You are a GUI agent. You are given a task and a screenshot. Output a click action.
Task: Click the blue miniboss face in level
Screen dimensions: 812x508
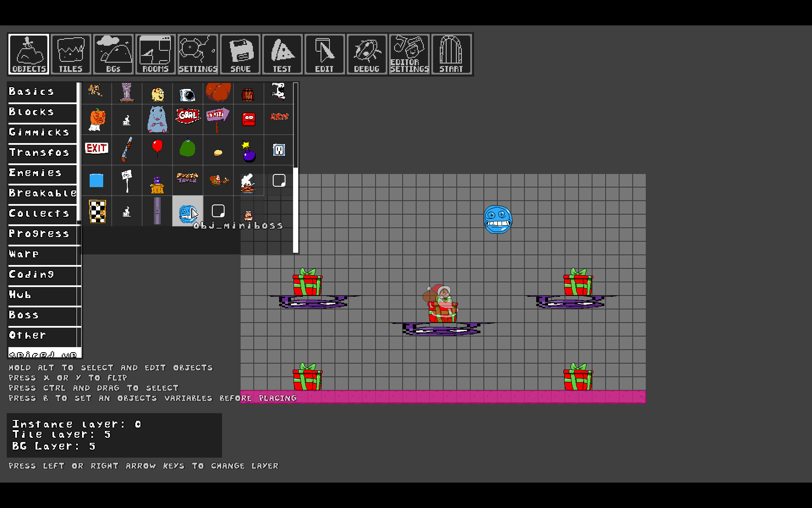[x=498, y=220]
